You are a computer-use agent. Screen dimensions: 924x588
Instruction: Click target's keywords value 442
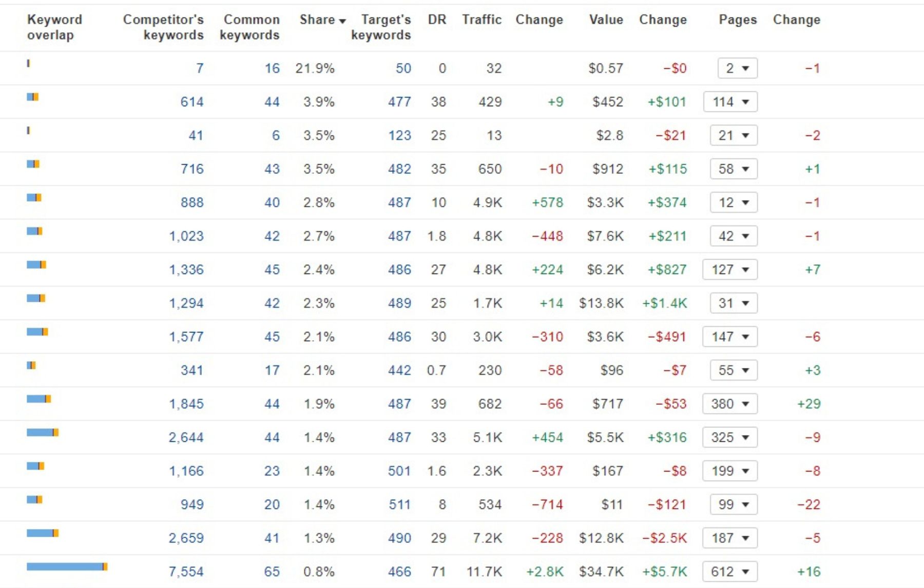[400, 370]
